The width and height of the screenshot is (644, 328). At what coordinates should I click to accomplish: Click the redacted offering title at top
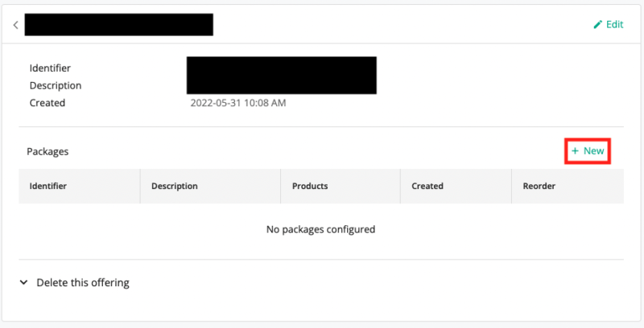pyautogui.click(x=118, y=25)
